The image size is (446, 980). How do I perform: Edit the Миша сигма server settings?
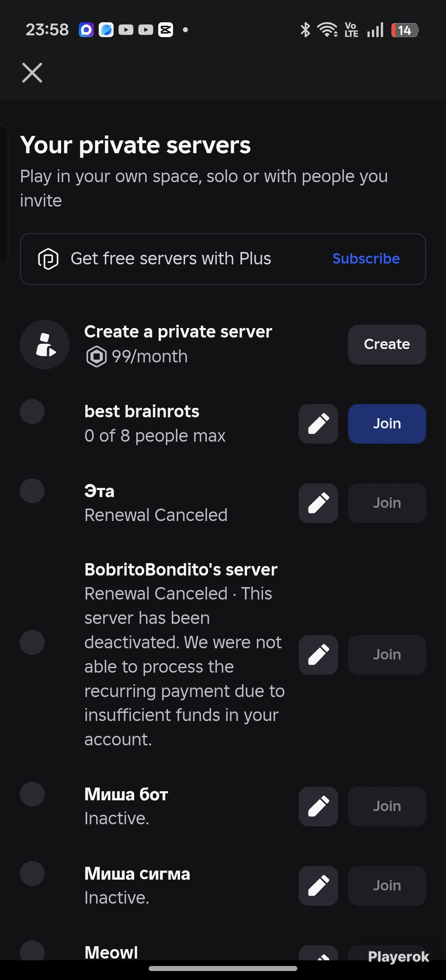(x=318, y=886)
